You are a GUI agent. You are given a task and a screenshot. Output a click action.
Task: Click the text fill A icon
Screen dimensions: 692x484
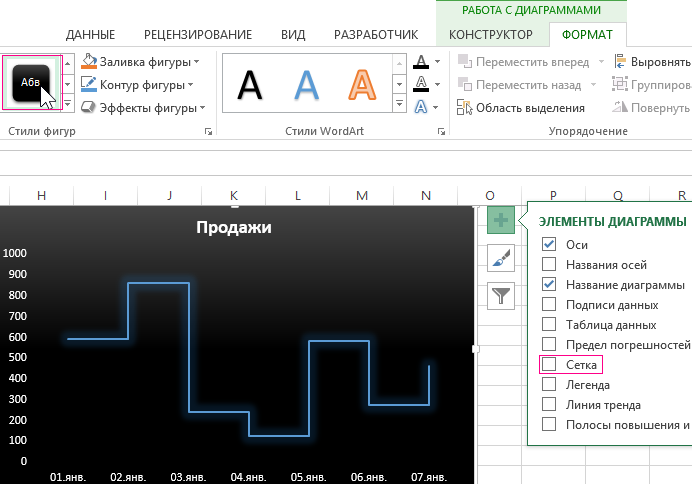421,62
